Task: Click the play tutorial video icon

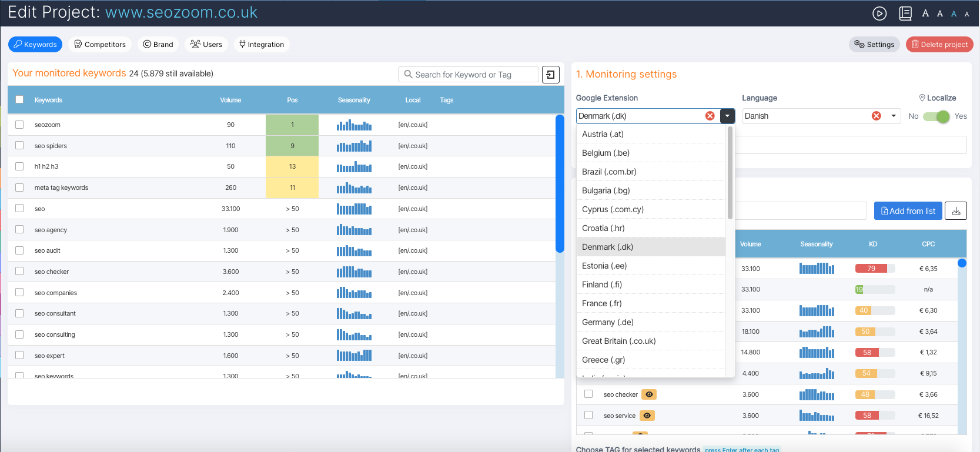Action: coord(879,14)
